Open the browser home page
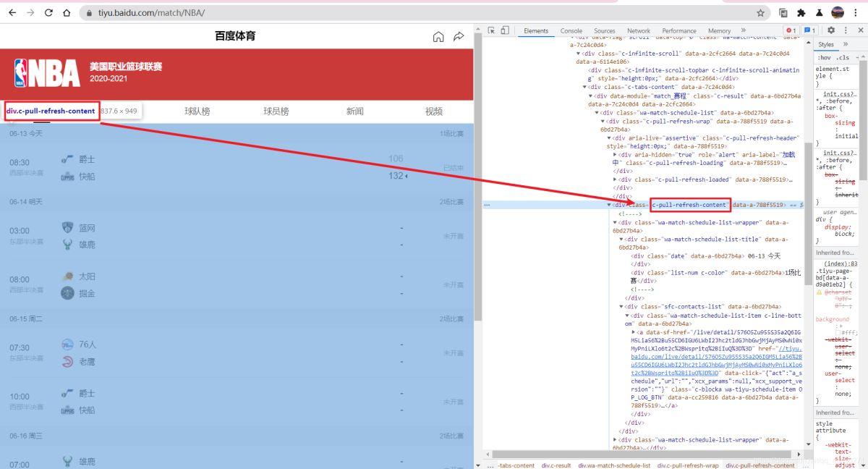This screenshot has width=868, height=469. click(67, 13)
